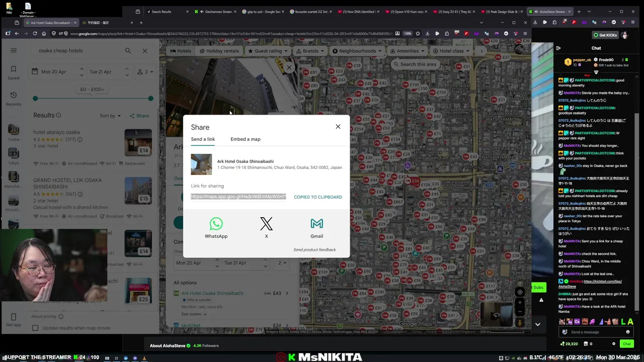Bookmark this page with the star icon

pos(418,34)
